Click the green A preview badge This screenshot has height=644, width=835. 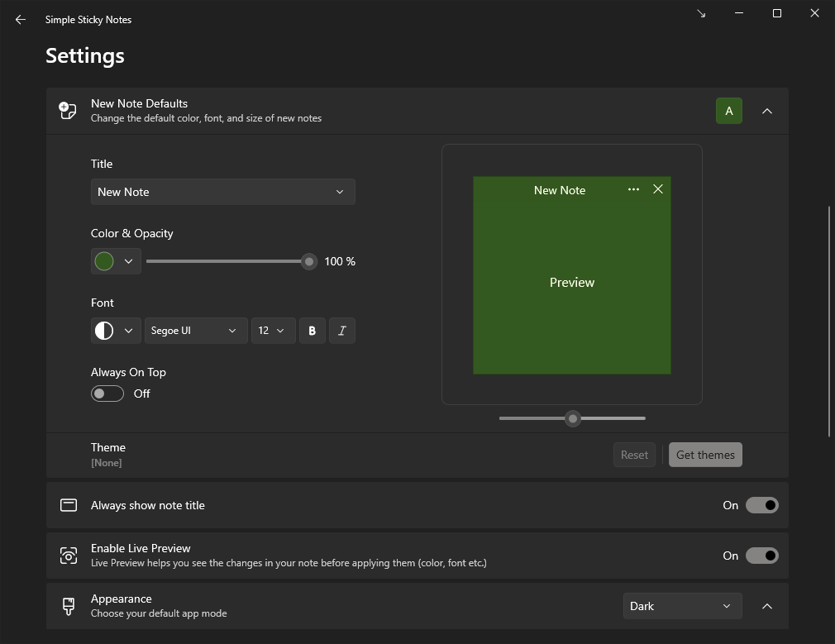[728, 111]
